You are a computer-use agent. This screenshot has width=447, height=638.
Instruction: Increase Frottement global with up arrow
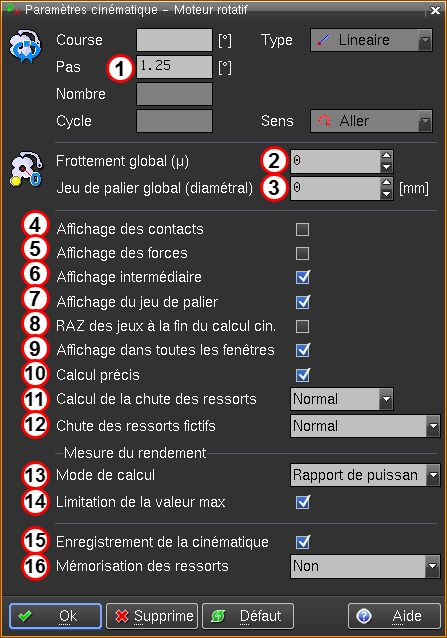pos(386,155)
